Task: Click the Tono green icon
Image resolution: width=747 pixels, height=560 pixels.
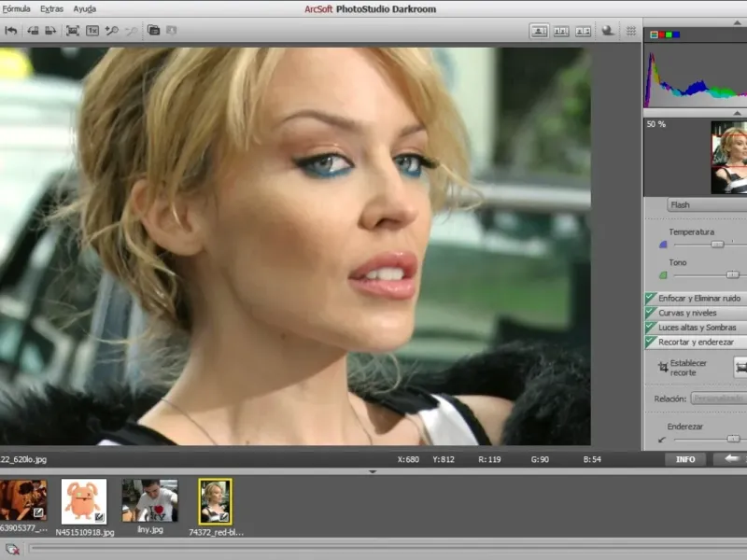Action: (x=663, y=275)
